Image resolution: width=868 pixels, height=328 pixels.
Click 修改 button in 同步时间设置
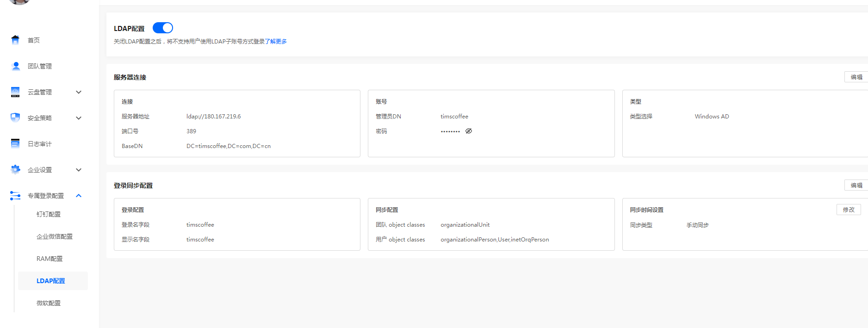click(x=849, y=210)
